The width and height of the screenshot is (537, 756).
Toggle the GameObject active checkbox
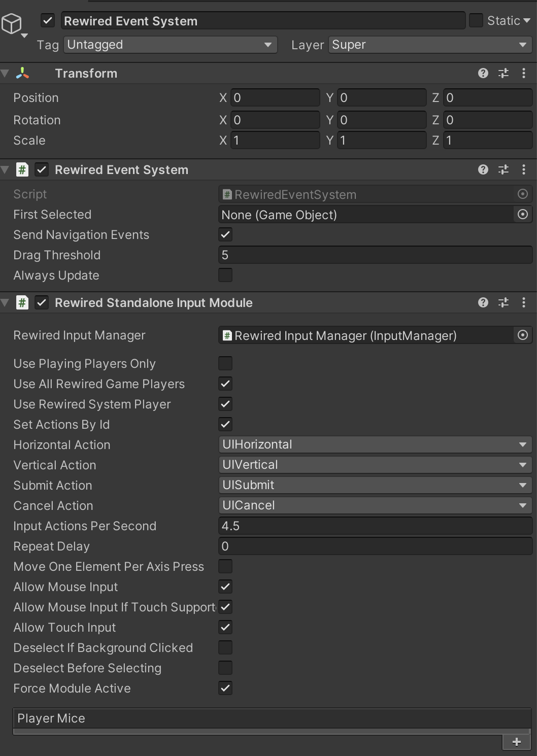coord(48,21)
